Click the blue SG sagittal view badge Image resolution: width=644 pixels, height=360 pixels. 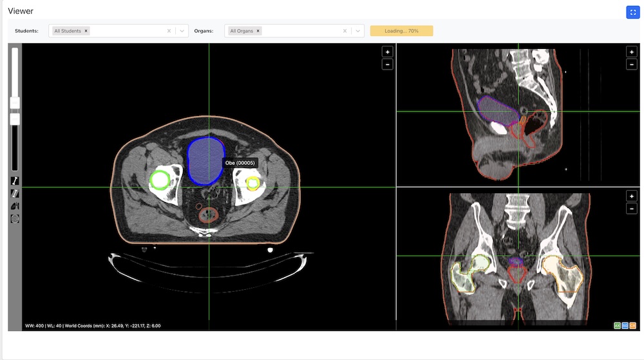pyautogui.click(x=625, y=325)
